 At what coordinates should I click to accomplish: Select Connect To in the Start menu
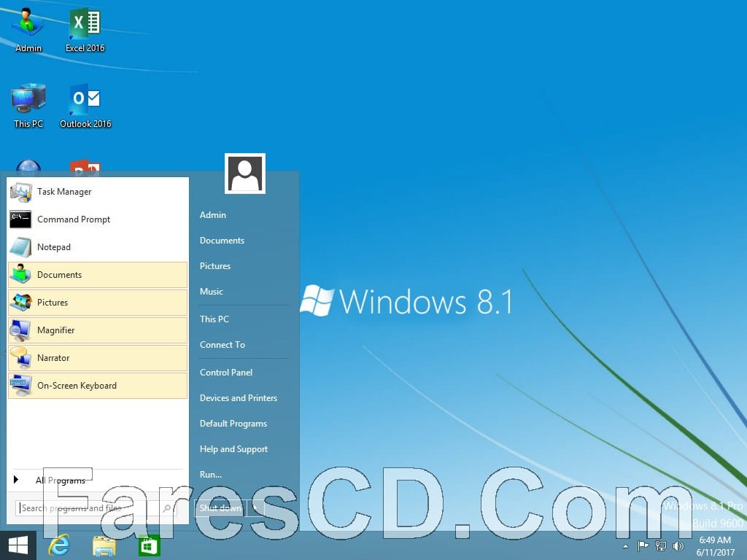click(222, 345)
